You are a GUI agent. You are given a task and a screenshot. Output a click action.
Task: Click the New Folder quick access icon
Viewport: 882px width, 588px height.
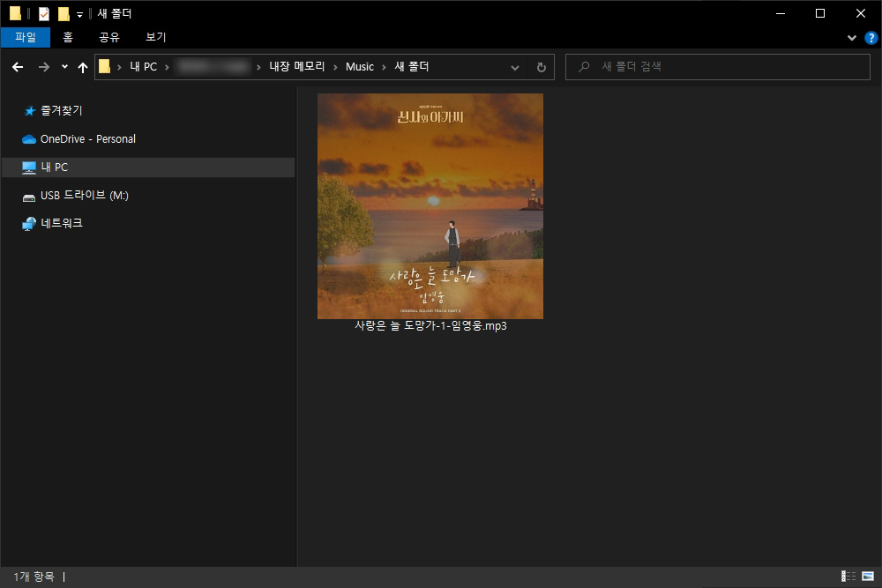point(64,13)
